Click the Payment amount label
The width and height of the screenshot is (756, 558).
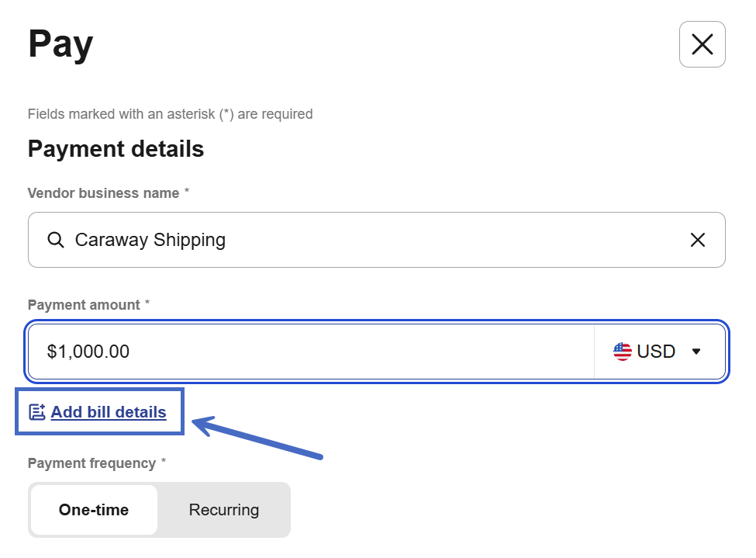pos(84,305)
